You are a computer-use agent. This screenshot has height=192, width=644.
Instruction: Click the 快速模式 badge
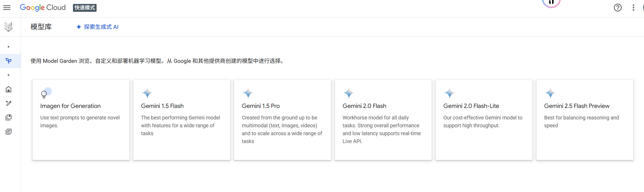tap(85, 8)
